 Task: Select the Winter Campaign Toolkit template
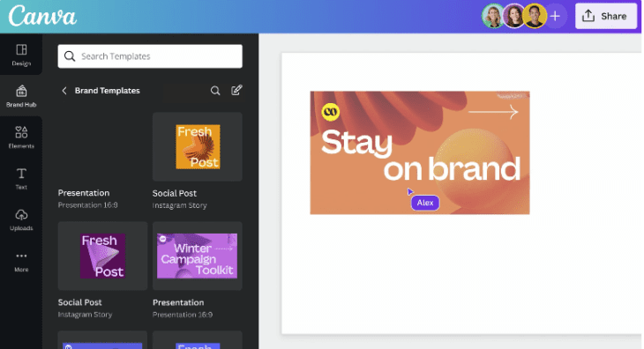pos(198,256)
